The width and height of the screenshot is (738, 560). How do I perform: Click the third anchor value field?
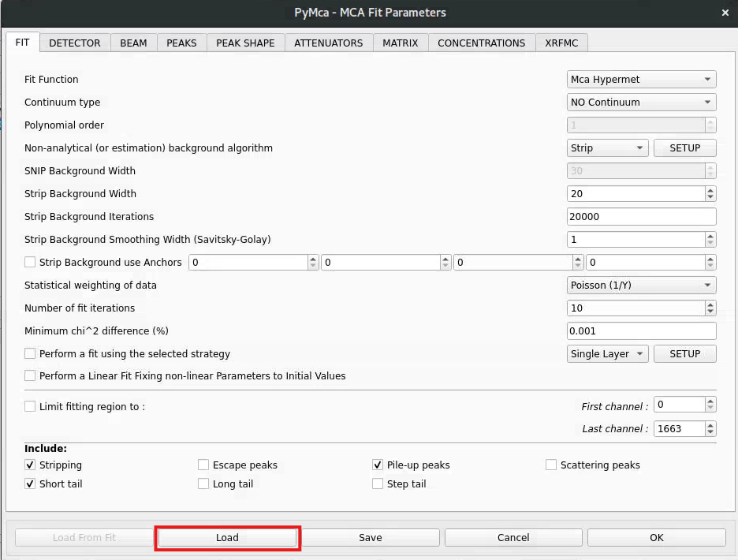513,263
